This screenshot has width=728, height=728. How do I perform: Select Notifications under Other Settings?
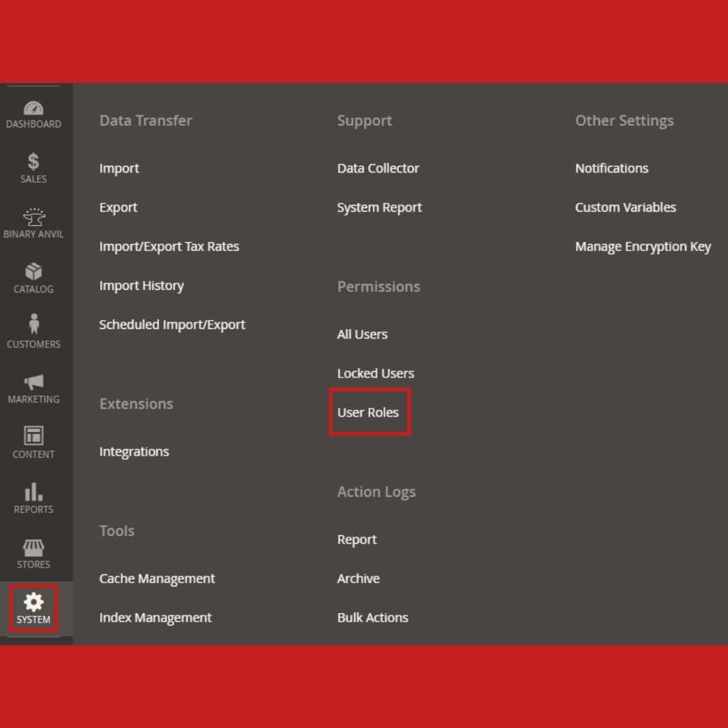(x=611, y=168)
